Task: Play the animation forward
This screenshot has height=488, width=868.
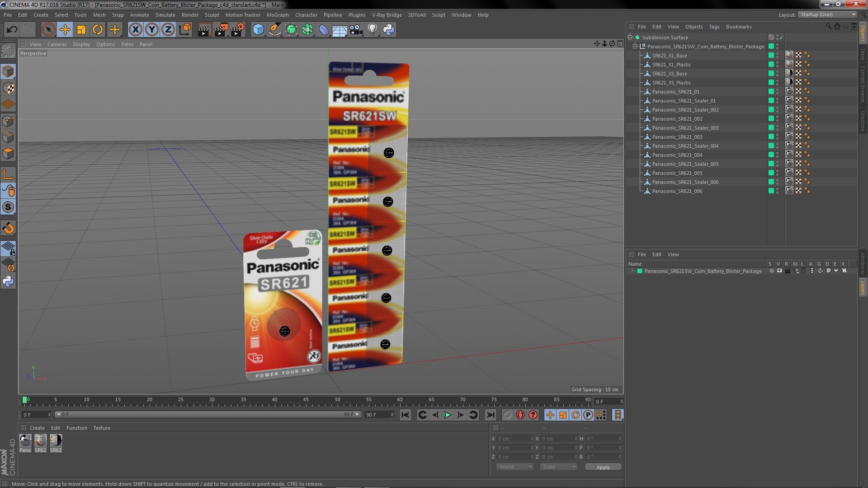Action: click(x=448, y=415)
